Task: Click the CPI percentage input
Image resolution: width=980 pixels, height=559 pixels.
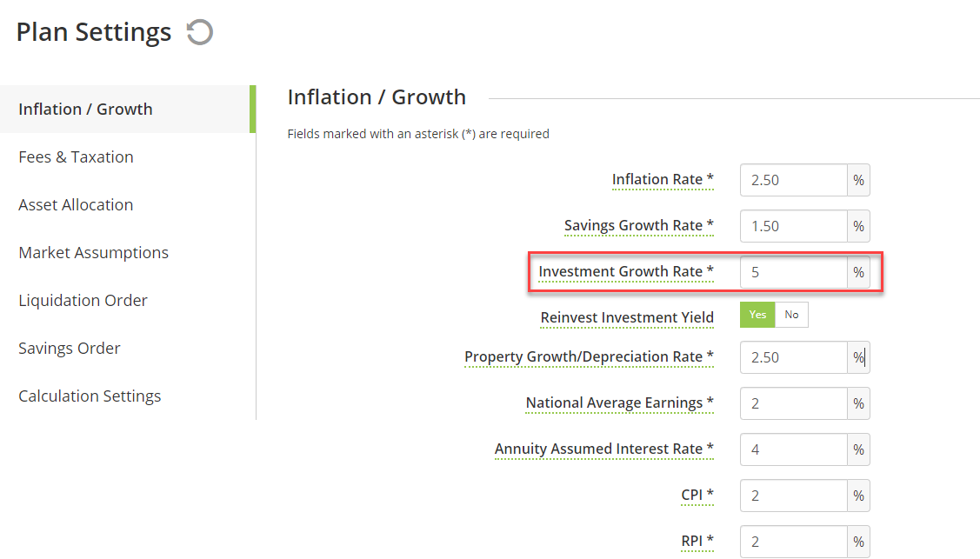Action: point(794,496)
